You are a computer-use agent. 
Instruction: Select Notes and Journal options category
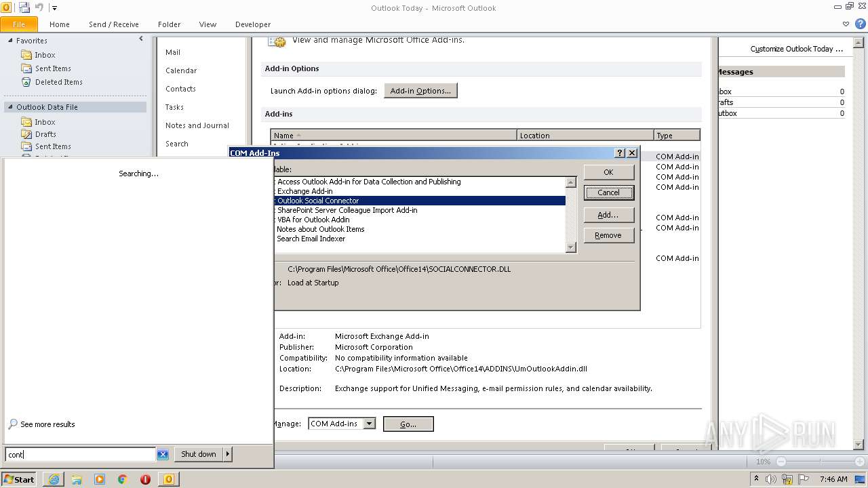coord(197,125)
